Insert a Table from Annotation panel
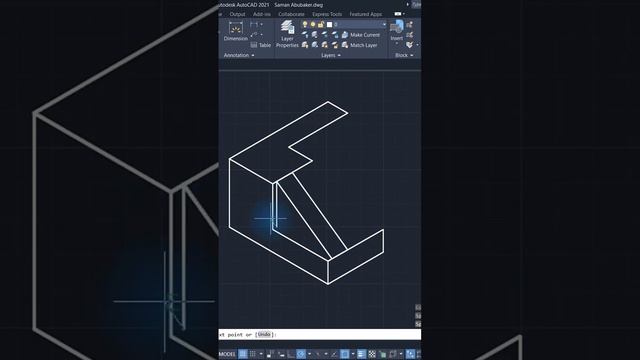640x360 pixels. click(x=260, y=45)
